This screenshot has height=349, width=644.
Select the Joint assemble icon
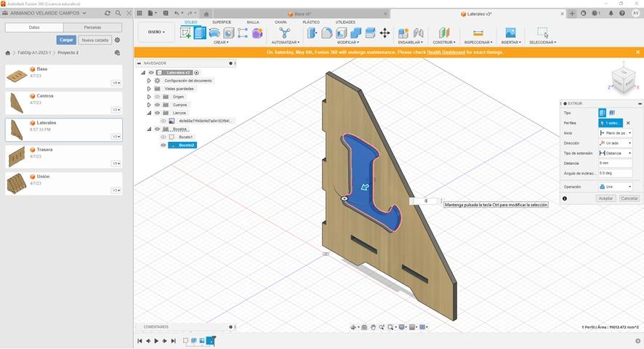pyautogui.click(x=418, y=33)
